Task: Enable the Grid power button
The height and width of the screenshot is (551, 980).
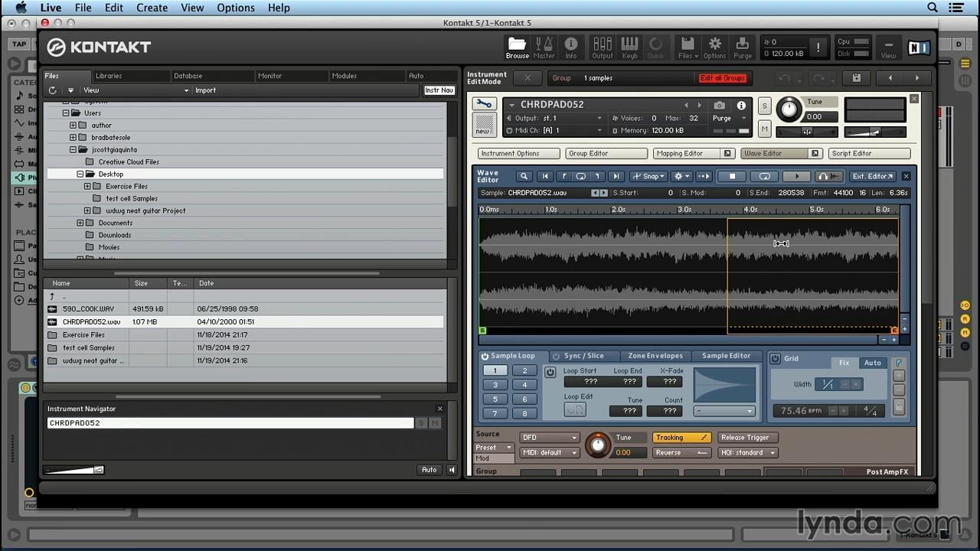Action: (x=775, y=358)
